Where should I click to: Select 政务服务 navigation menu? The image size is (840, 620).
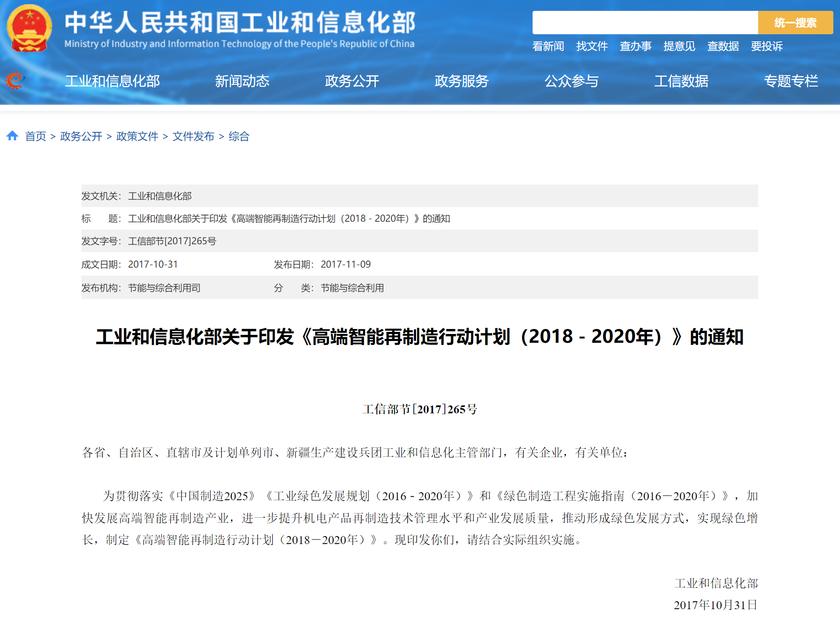(462, 81)
